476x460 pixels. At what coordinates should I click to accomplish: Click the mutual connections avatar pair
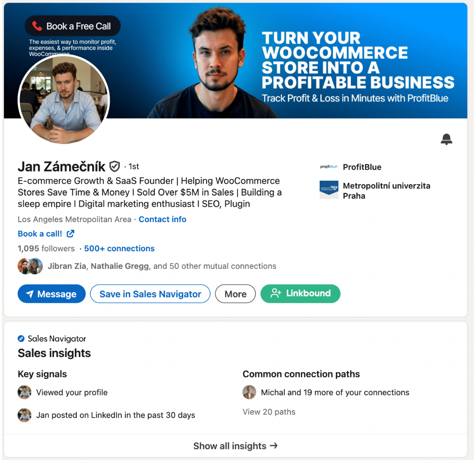point(30,266)
